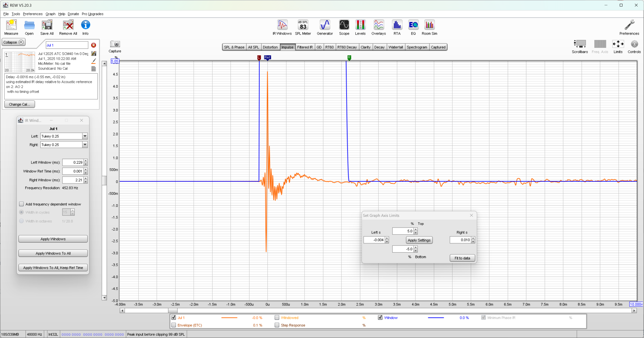Open the Left window type dropdown

85,136
